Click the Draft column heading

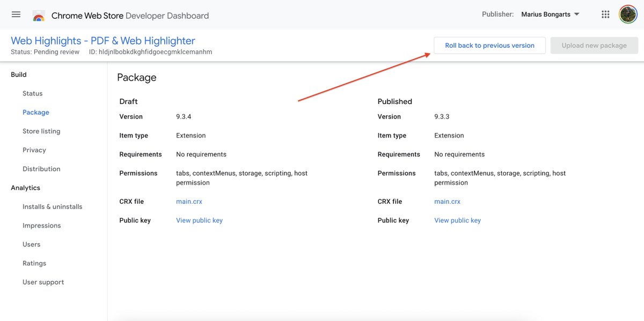pos(129,101)
